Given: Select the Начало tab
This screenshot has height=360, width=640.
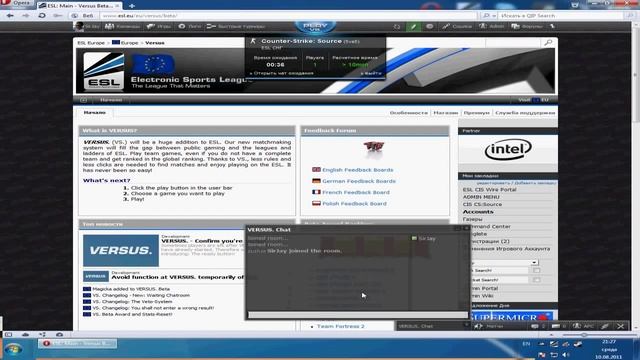Looking at the screenshot, I should pos(95,113).
